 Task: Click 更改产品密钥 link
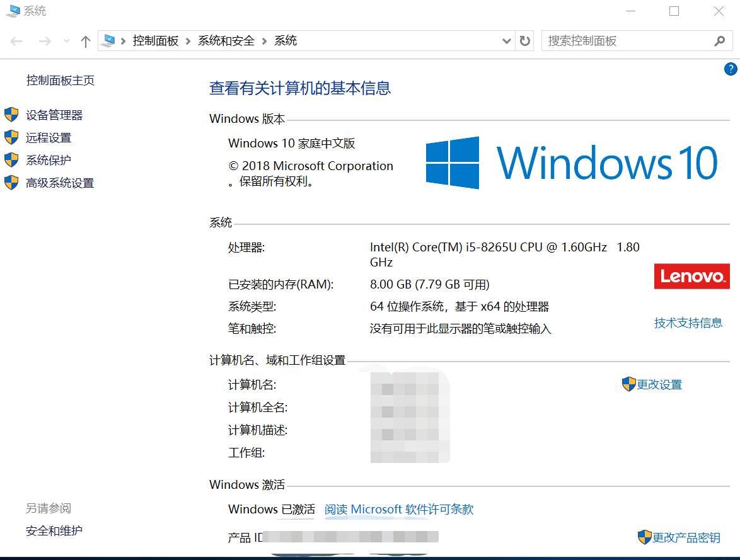point(686,538)
